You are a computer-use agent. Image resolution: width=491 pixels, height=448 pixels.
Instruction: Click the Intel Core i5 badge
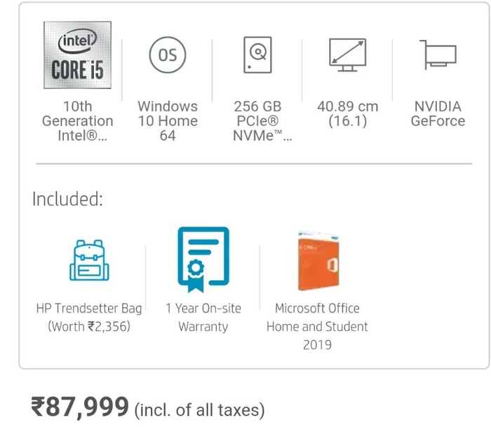[x=77, y=55]
